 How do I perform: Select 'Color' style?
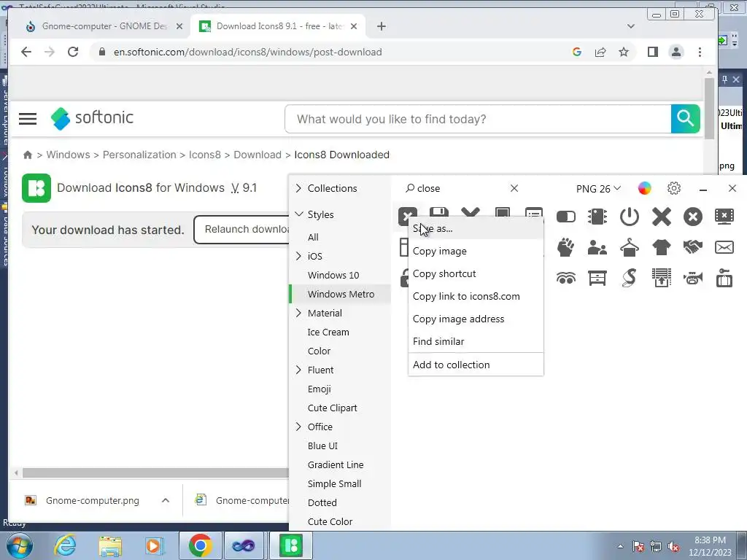click(x=320, y=351)
